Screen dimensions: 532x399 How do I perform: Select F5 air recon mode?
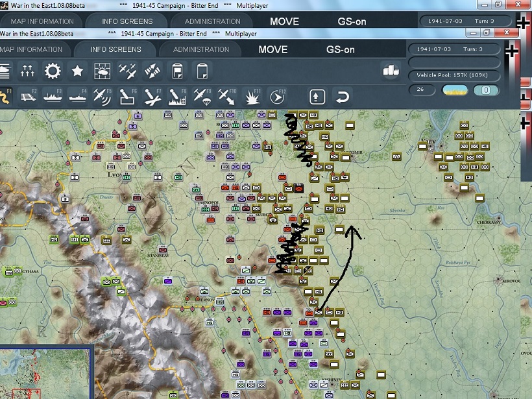point(103,97)
